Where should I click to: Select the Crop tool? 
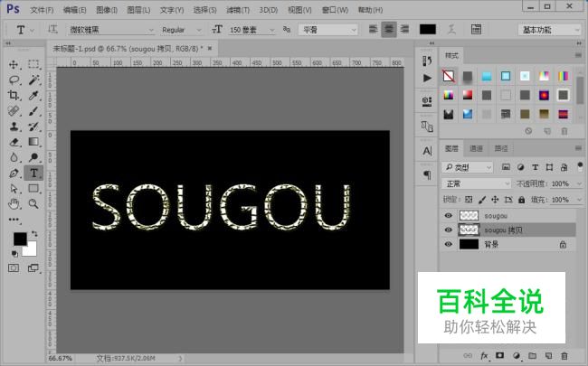coord(14,95)
